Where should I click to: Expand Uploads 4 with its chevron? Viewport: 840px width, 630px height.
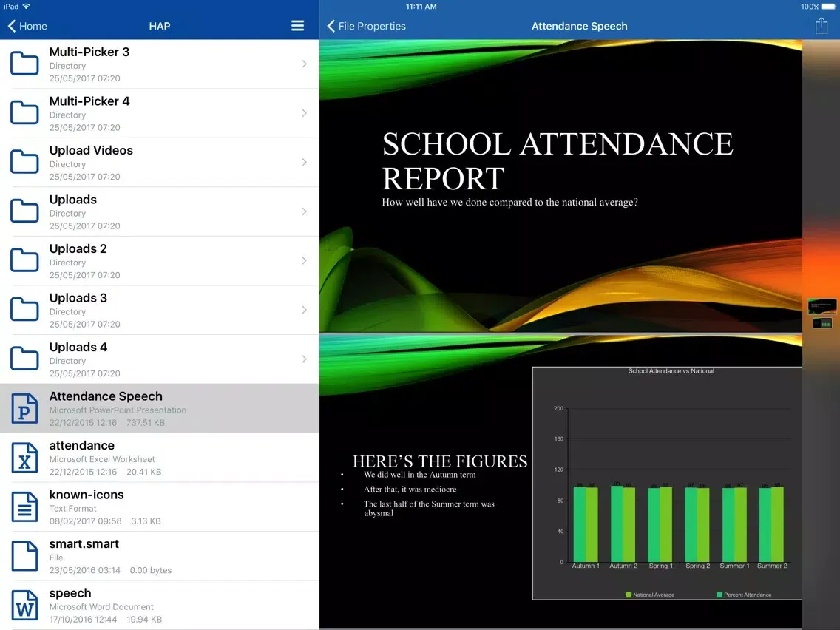(305, 359)
